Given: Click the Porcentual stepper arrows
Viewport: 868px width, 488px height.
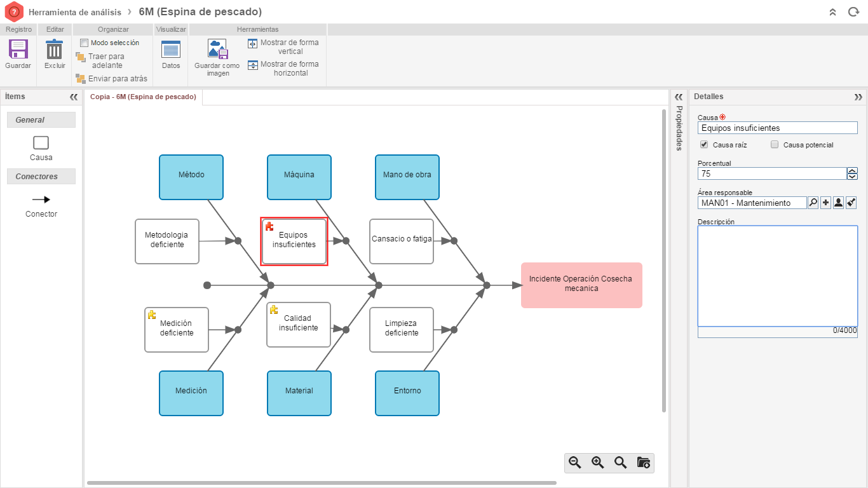Looking at the screenshot, I should tap(852, 173).
